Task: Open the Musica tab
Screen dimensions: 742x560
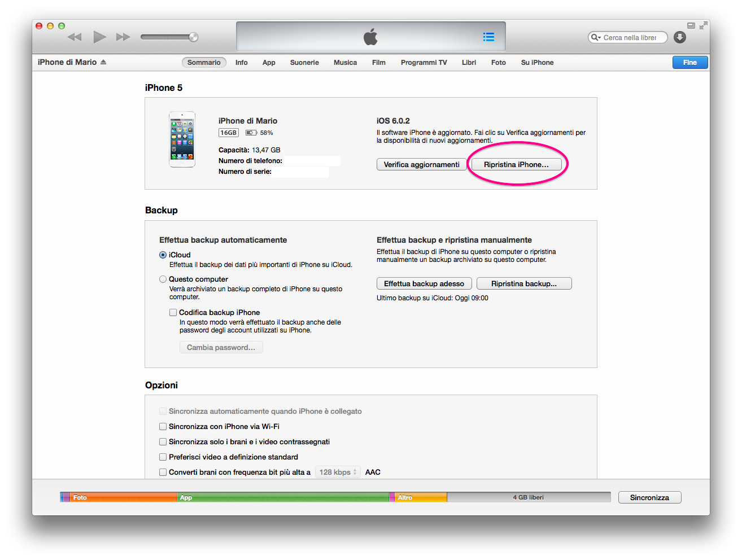Action: click(x=345, y=63)
